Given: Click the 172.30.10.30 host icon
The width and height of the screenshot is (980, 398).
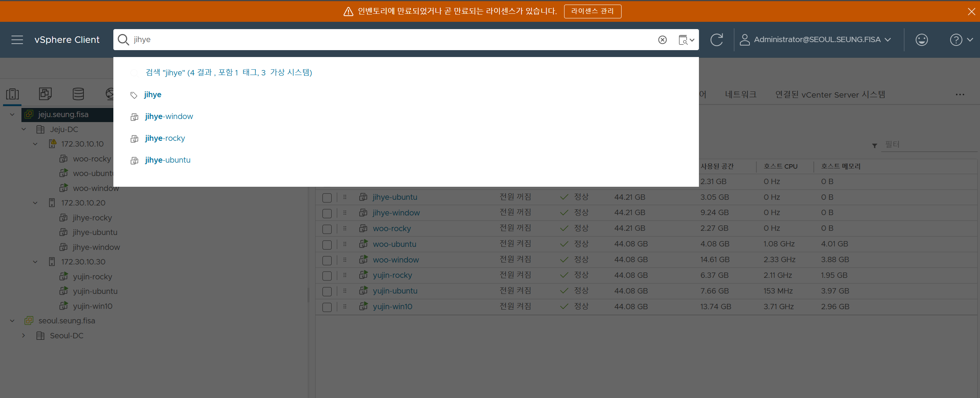Looking at the screenshot, I should 52,262.
